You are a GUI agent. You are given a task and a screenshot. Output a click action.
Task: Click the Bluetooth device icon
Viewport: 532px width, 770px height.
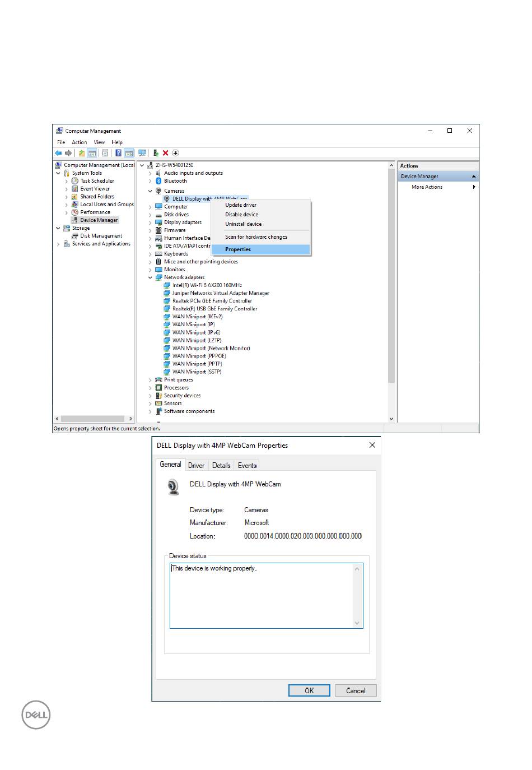coord(158,181)
